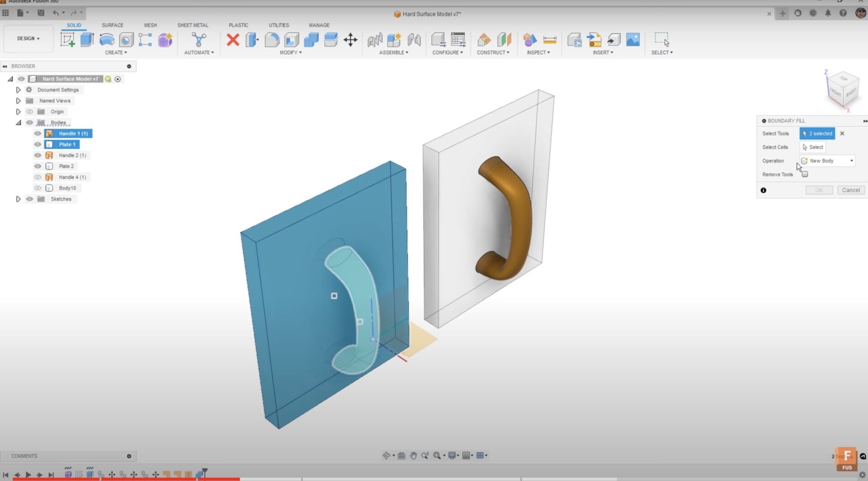Select the Measure tool under Inspect
This screenshot has width=868, height=481.
[549, 40]
